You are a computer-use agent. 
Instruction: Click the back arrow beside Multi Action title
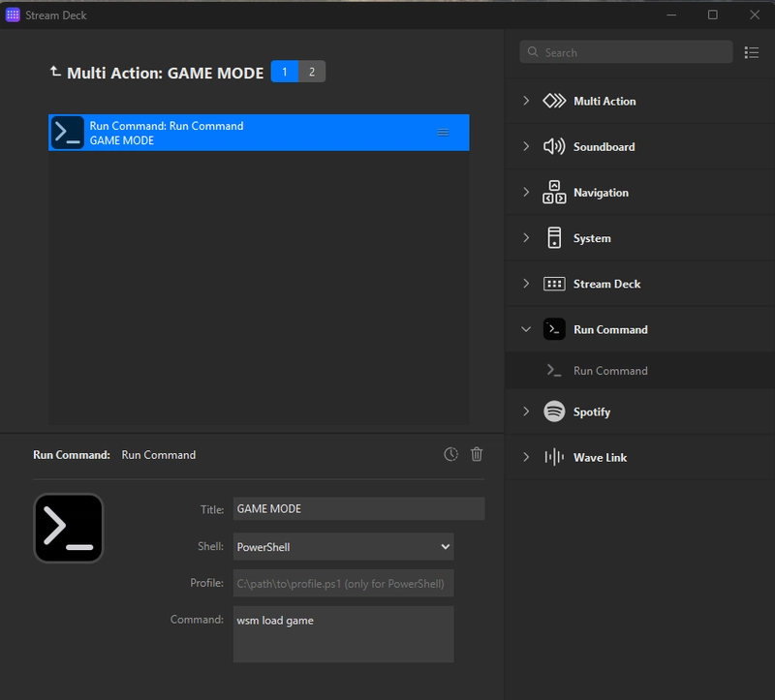54,72
